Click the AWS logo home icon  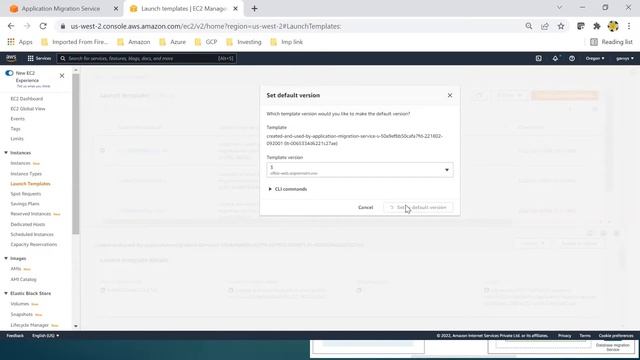[x=11, y=58]
